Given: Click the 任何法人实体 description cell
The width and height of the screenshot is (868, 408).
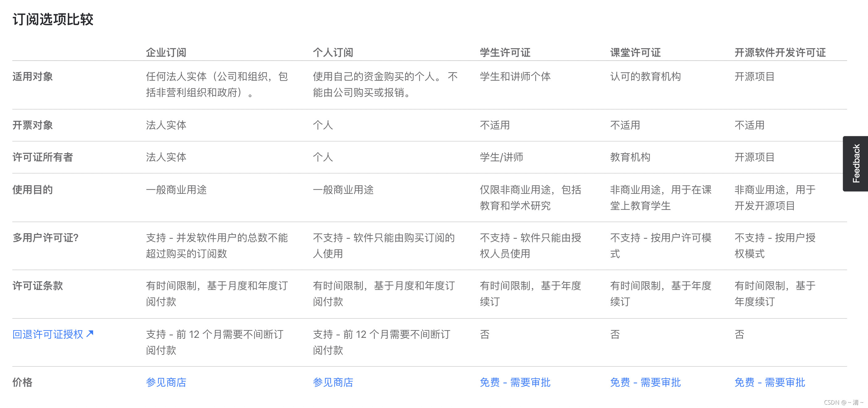Looking at the screenshot, I should pos(217,85).
